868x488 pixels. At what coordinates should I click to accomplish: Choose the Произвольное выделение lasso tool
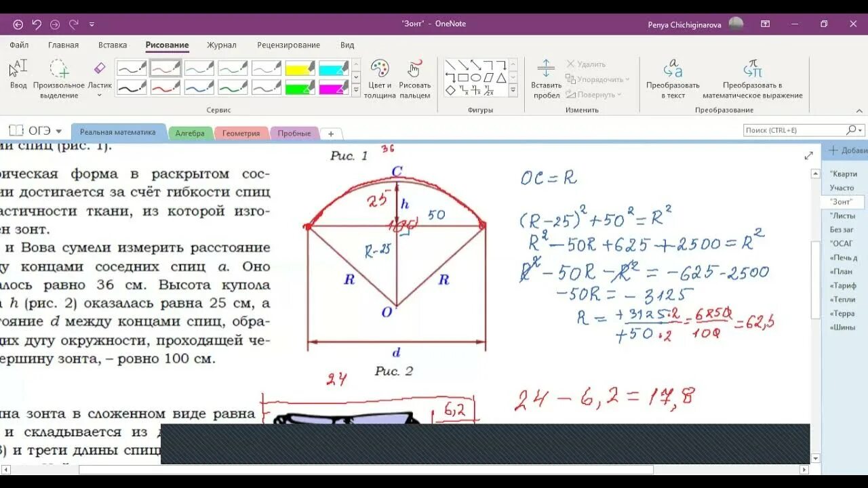pyautogui.click(x=59, y=79)
